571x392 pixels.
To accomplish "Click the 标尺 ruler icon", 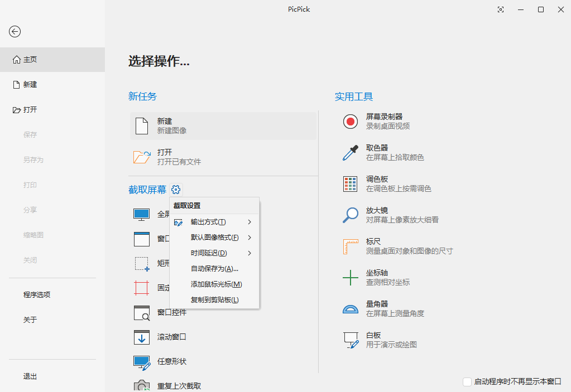I will (x=351, y=246).
